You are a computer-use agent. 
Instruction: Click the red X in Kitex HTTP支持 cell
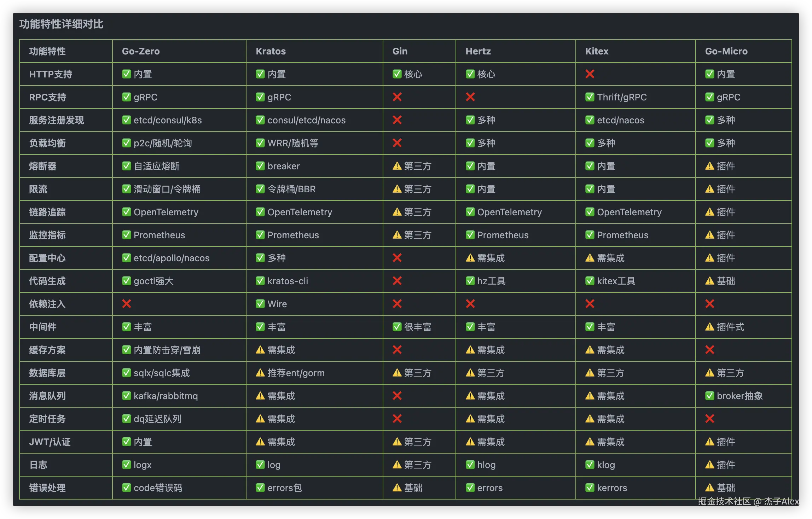[590, 74]
